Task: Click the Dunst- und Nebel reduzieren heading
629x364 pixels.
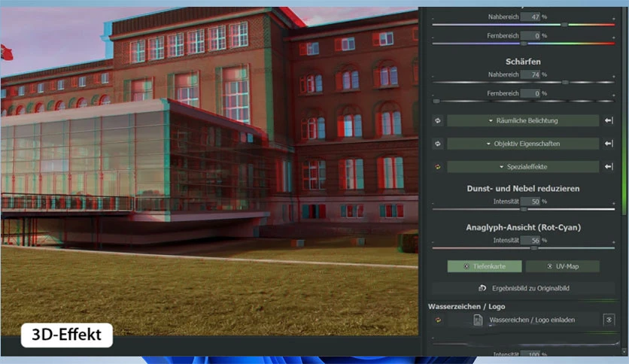Action: 523,189
